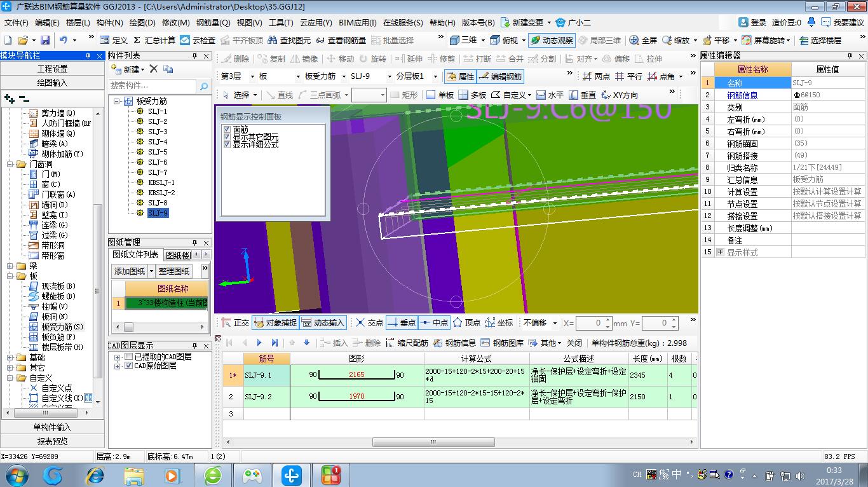Open Windows Start menu orb
Image resolution: width=868 pixels, height=487 pixels.
point(17,475)
